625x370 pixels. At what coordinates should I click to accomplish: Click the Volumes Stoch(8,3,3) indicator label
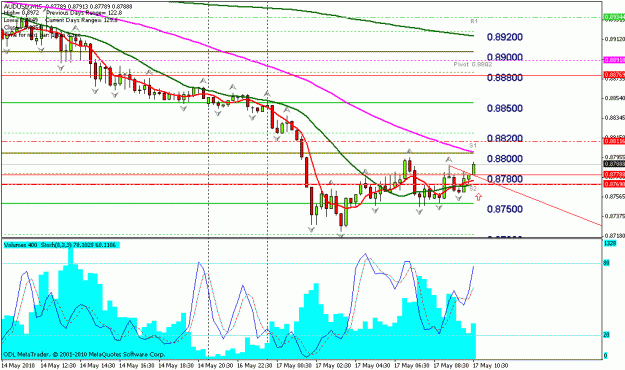pos(61,244)
